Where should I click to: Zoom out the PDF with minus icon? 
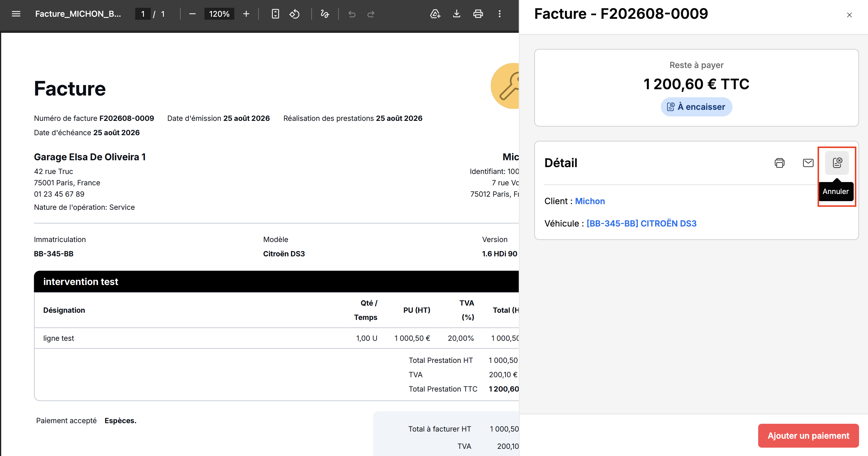click(x=193, y=14)
